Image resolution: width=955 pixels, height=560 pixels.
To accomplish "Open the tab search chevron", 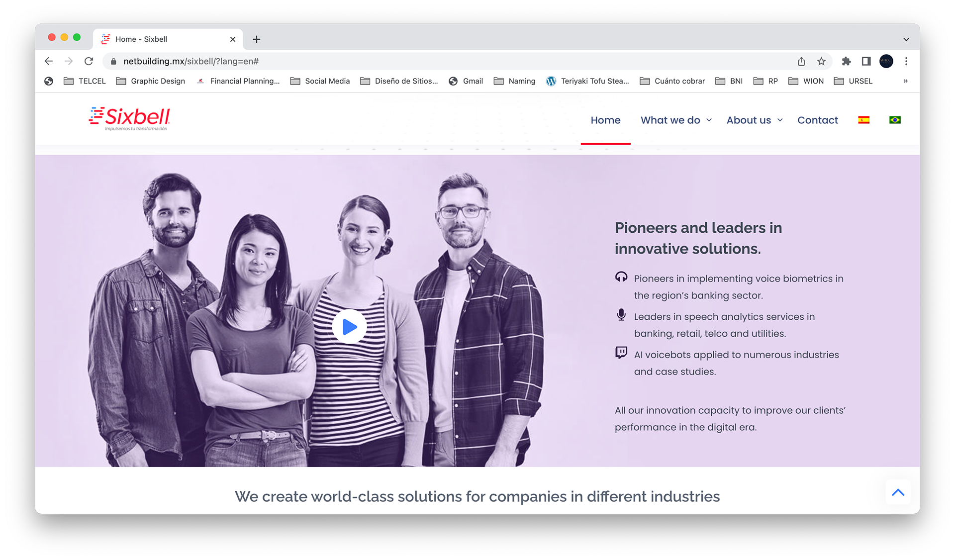I will [x=906, y=39].
